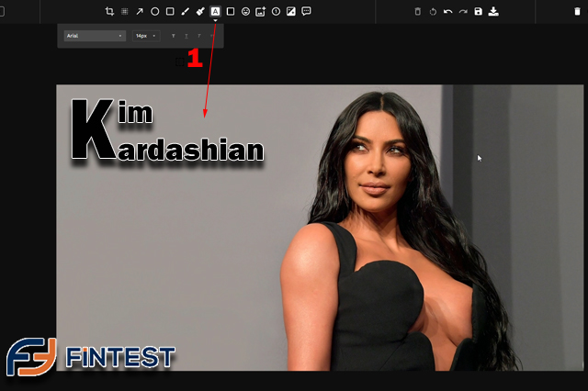Redo the last edit

click(x=463, y=12)
